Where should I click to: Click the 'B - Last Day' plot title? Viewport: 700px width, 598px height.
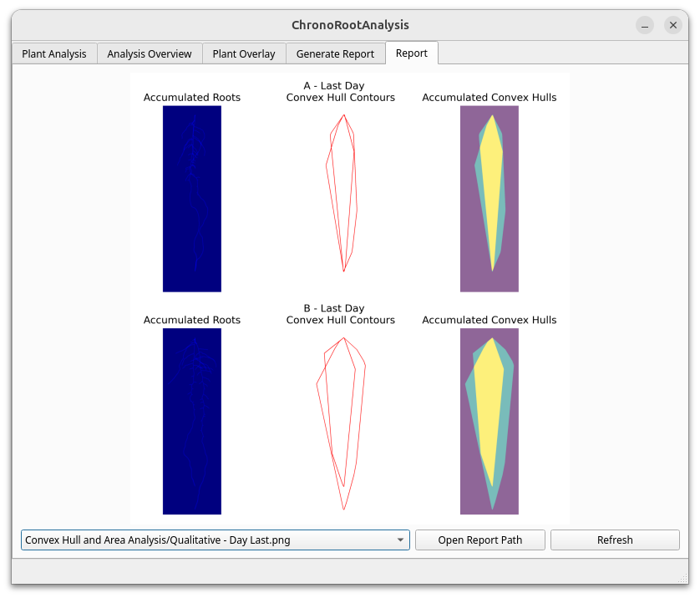point(334,308)
